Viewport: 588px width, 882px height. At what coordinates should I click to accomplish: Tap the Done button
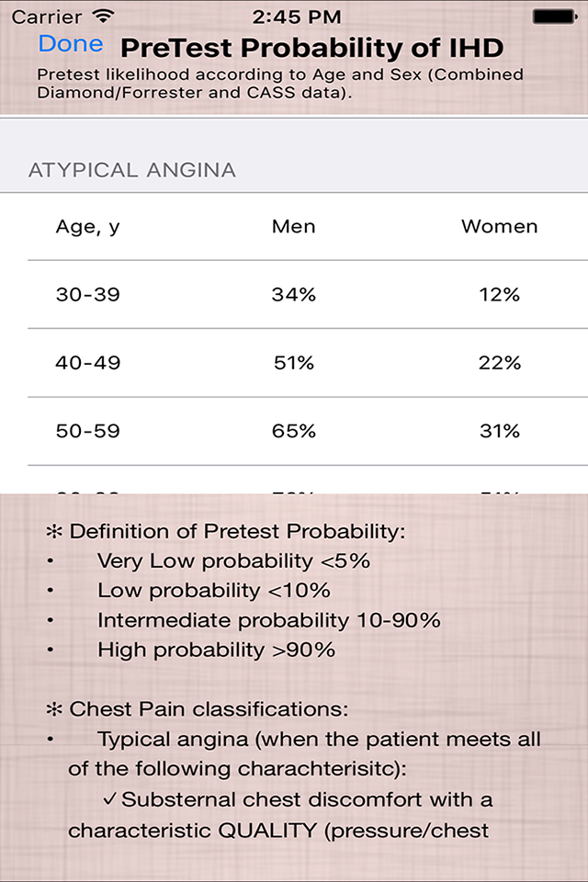click(x=71, y=44)
